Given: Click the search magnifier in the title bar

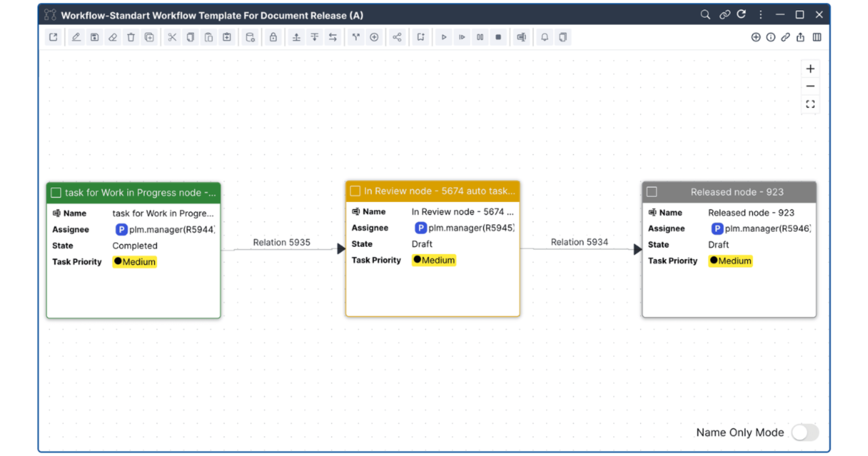Looking at the screenshot, I should [705, 14].
